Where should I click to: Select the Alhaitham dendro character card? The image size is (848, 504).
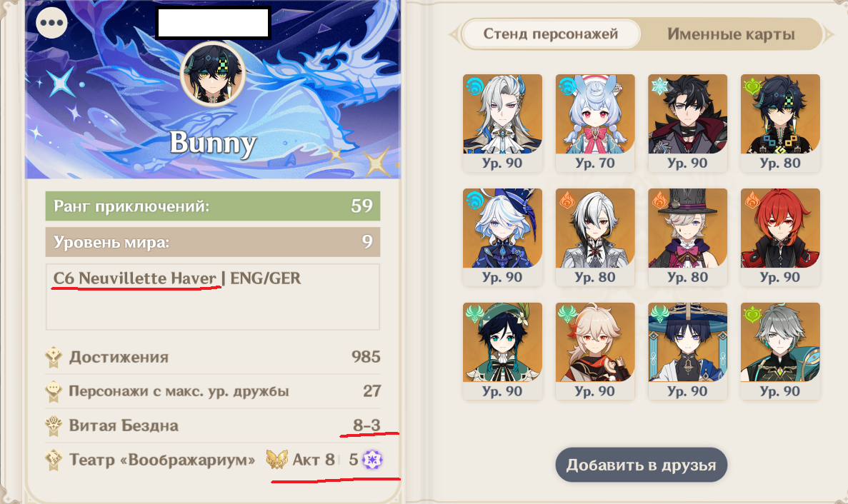tap(780, 351)
